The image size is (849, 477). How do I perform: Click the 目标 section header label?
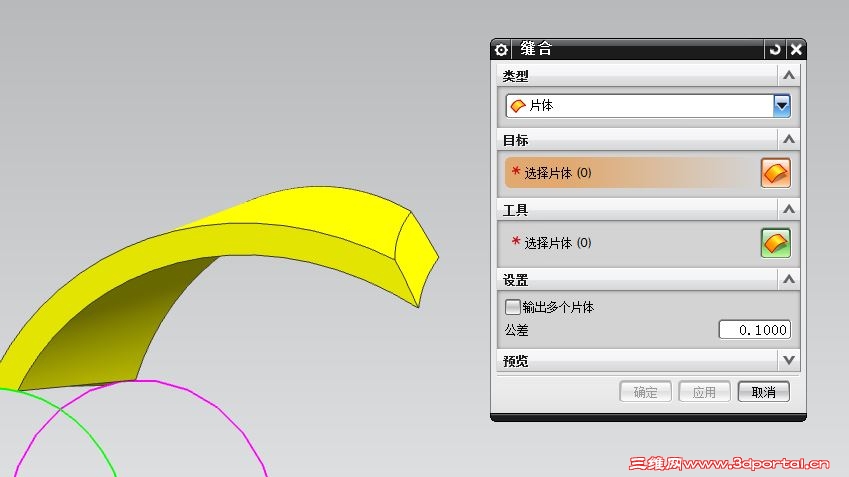pyautogui.click(x=515, y=141)
